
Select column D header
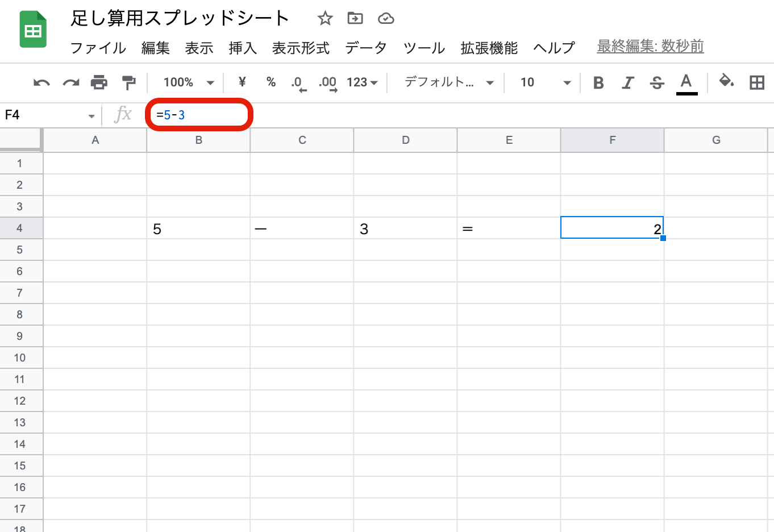point(405,140)
